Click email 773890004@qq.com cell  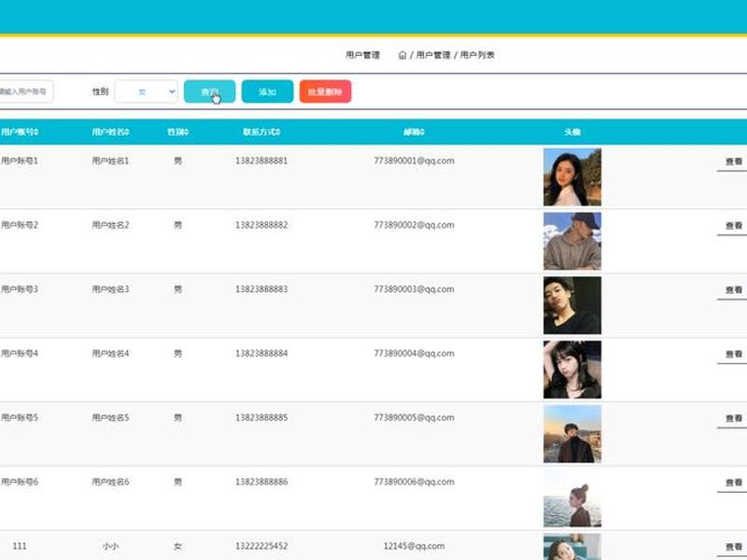click(x=414, y=354)
